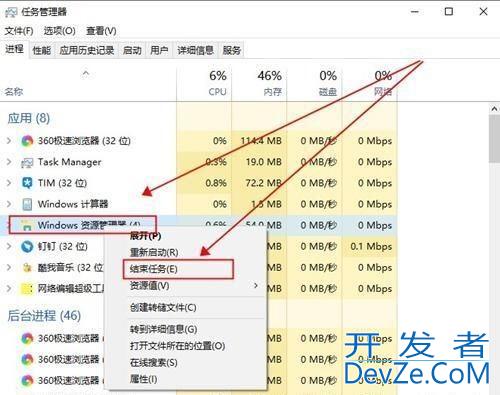Click the 网络编辑超级工具 yellow icon
500x395 pixels.
(x=27, y=289)
